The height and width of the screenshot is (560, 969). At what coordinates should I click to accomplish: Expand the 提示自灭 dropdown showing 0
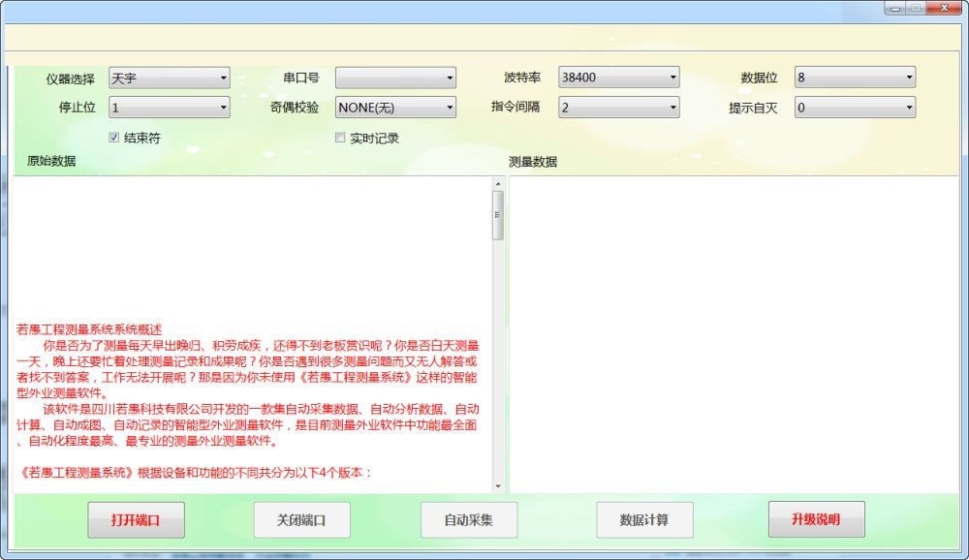855,108
